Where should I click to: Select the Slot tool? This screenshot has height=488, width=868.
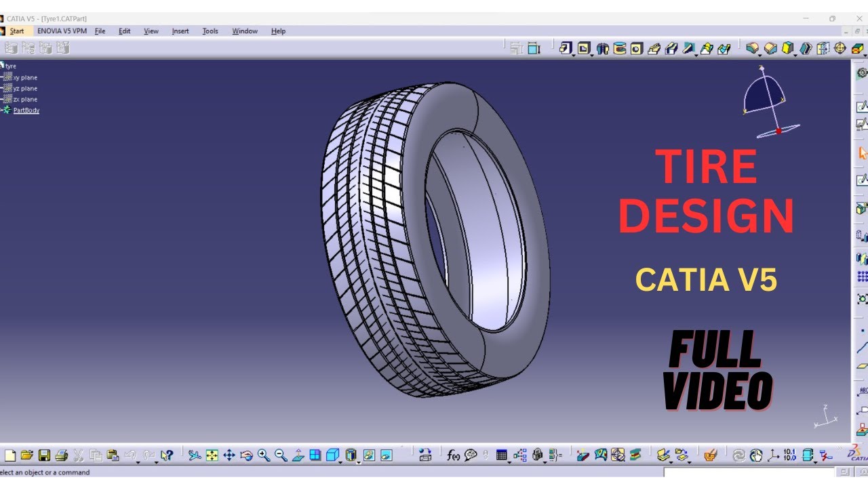pos(671,47)
